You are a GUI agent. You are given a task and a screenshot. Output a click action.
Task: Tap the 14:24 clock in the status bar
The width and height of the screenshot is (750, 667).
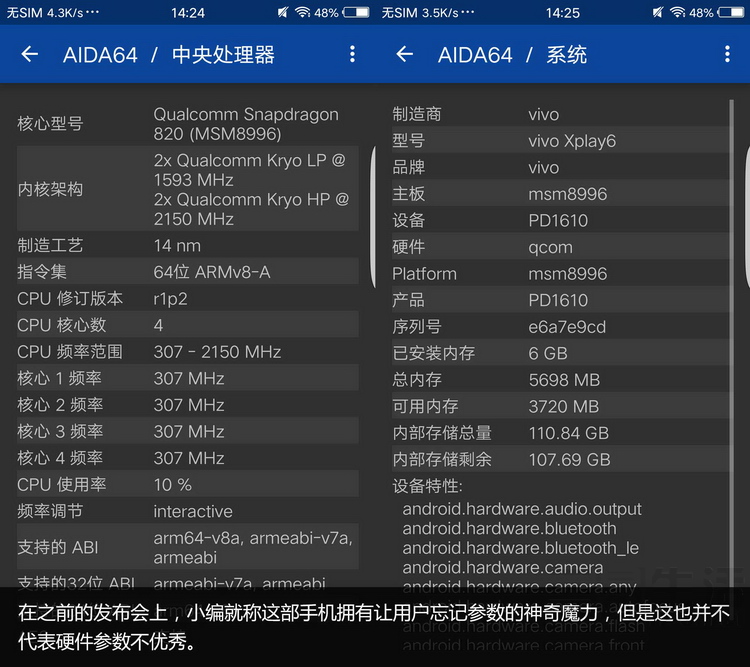pyautogui.click(x=188, y=12)
